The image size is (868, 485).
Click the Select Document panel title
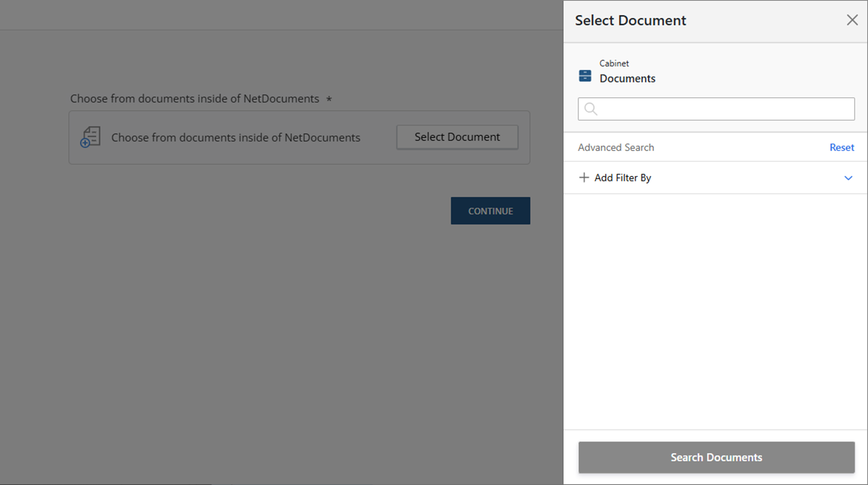click(x=630, y=21)
